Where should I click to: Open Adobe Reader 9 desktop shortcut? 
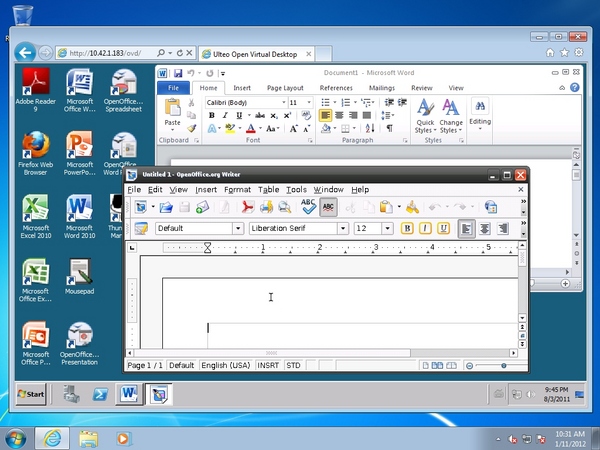point(36,90)
